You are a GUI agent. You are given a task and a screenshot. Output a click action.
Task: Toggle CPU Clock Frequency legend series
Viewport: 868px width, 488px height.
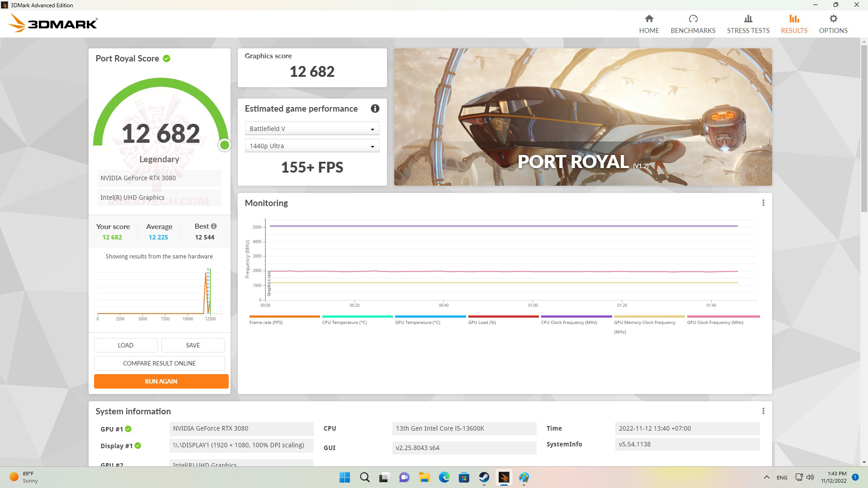point(569,322)
